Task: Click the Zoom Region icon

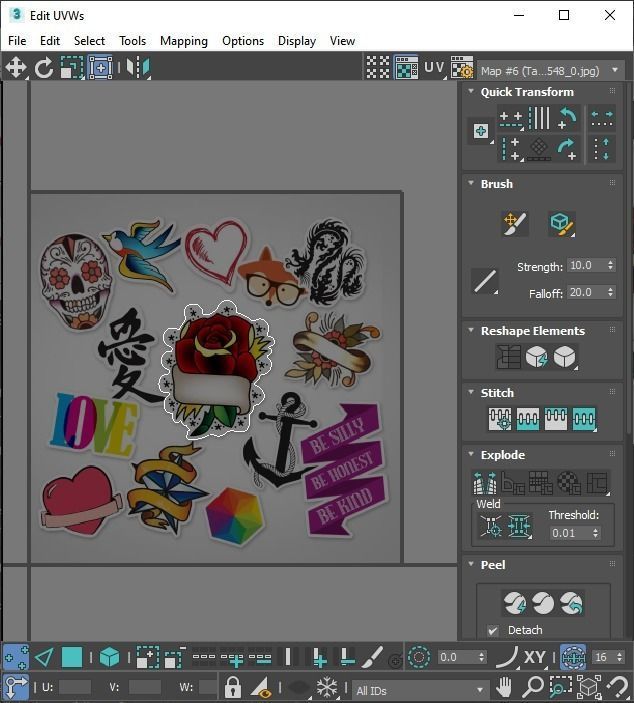Action: [560, 686]
